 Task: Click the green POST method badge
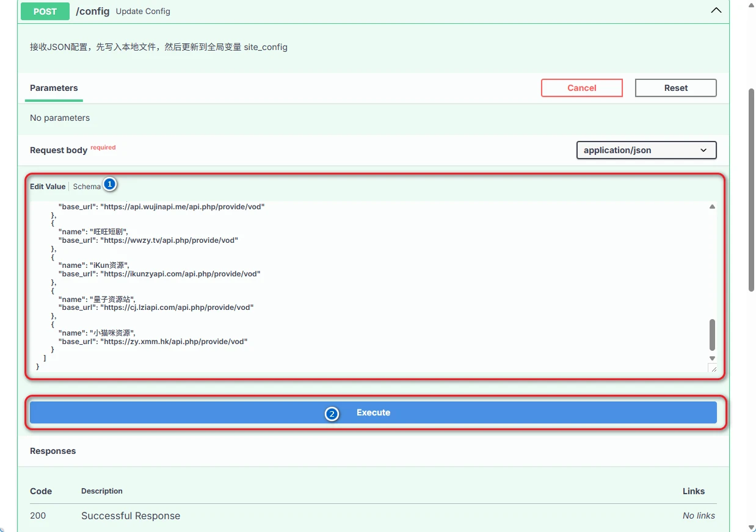click(45, 11)
